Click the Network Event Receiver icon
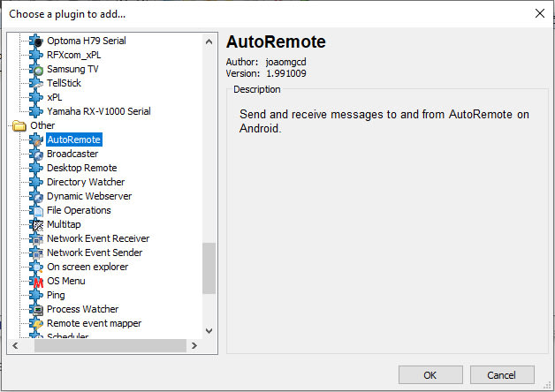Viewport: 555px width, 392px height. tap(36, 238)
